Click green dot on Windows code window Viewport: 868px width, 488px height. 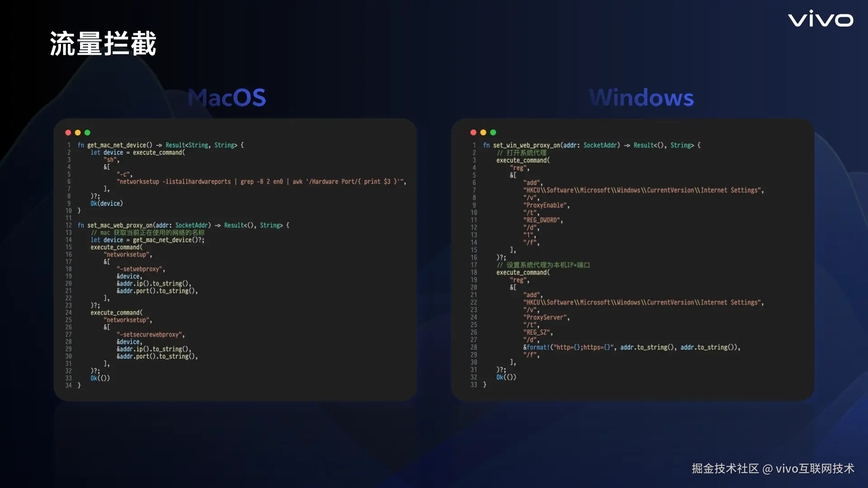[x=493, y=132]
